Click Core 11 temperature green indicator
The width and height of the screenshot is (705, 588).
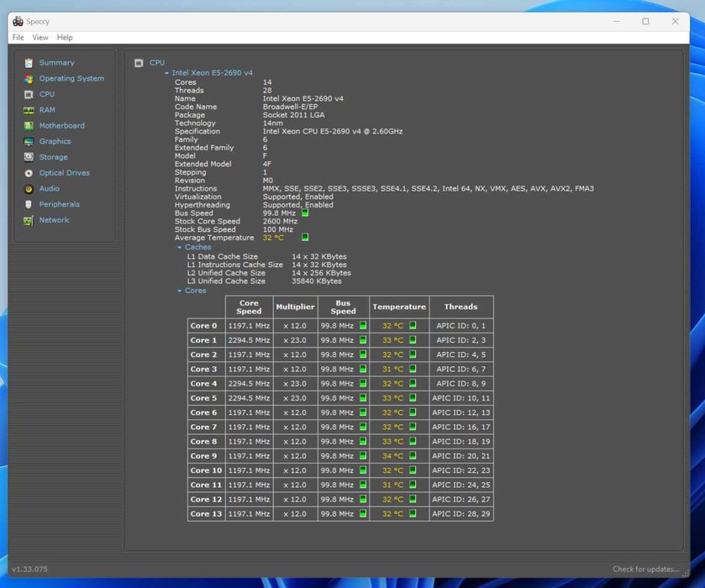pos(413,485)
